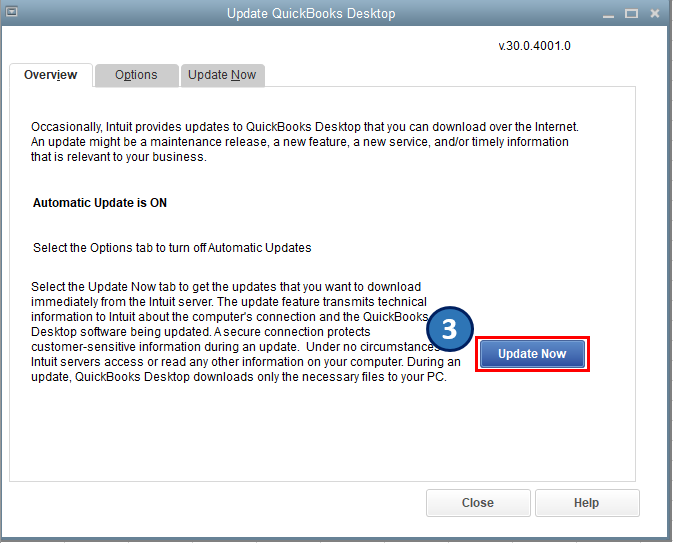Image resolution: width=673 pixels, height=543 pixels.
Task: Open the Options tab
Action: pos(136,75)
